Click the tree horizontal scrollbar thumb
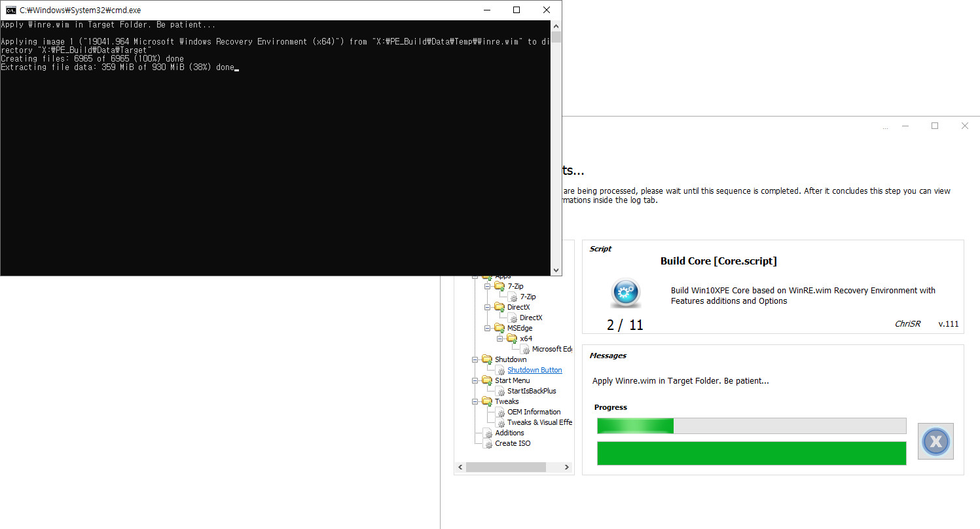Viewport: 980px width, 529px height. [x=505, y=467]
